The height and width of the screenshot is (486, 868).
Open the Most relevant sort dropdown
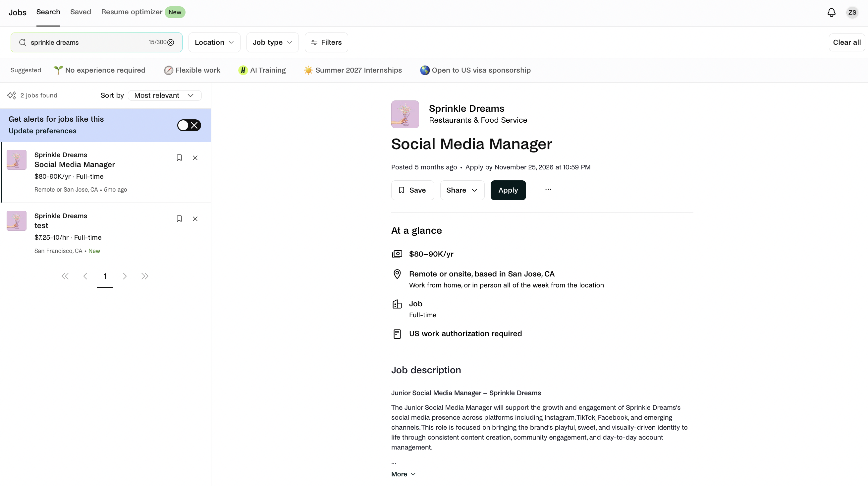(164, 95)
